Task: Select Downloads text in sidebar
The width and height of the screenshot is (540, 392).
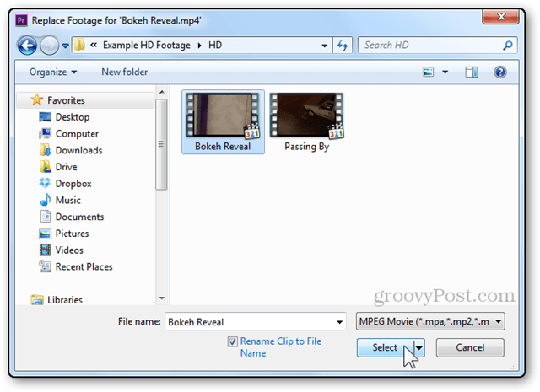Action: (78, 150)
